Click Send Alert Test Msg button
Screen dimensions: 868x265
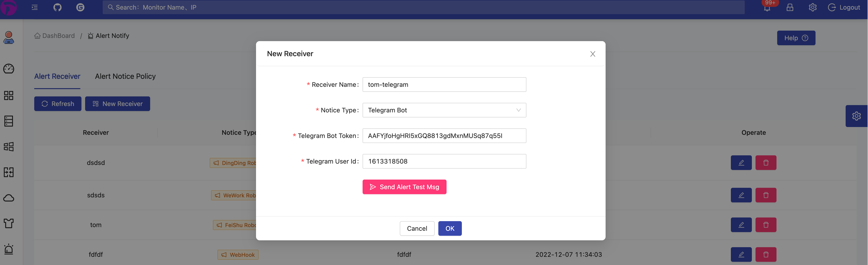pyautogui.click(x=404, y=187)
